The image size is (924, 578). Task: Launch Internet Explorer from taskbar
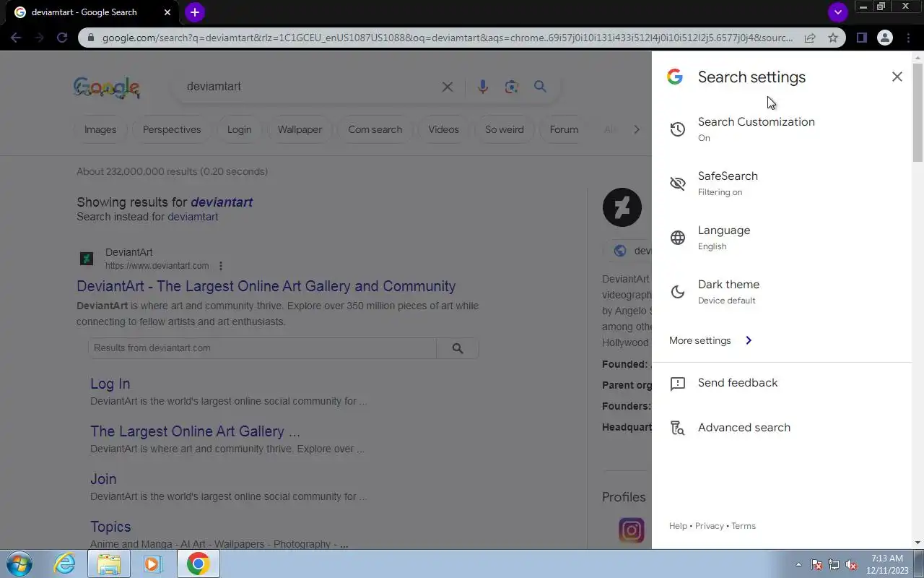point(65,564)
